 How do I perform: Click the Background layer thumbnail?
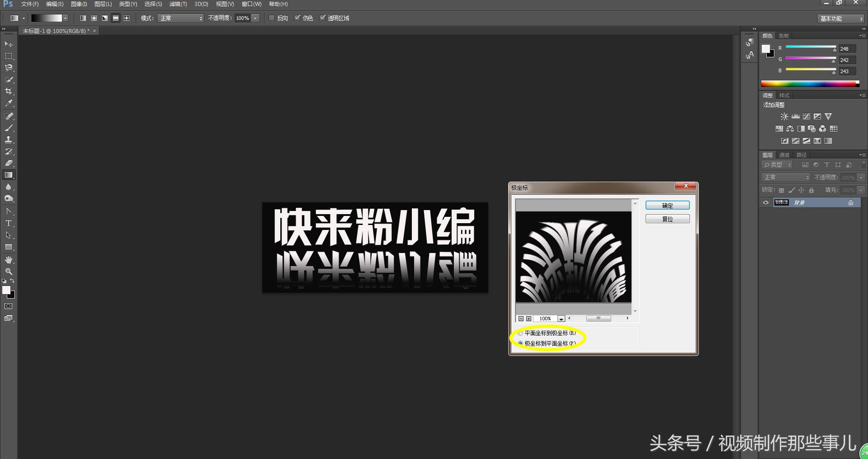point(782,202)
